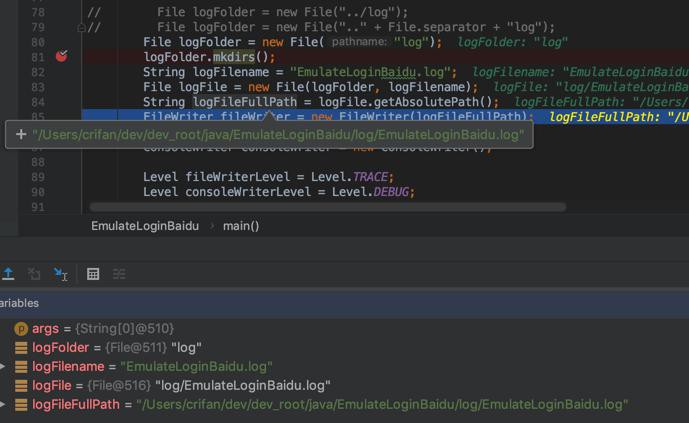
Task: Click the fileWriterLevel variable on line 89
Action: 238,177
